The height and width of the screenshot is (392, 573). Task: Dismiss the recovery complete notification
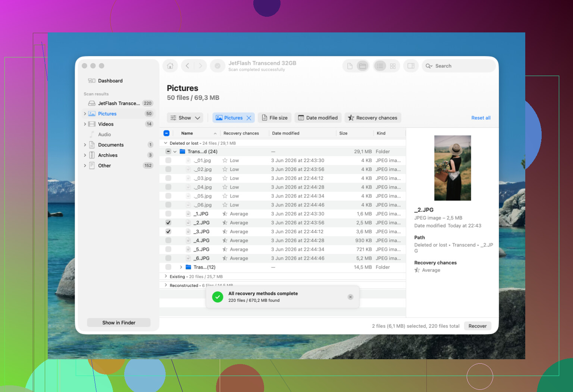coord(350,297)
